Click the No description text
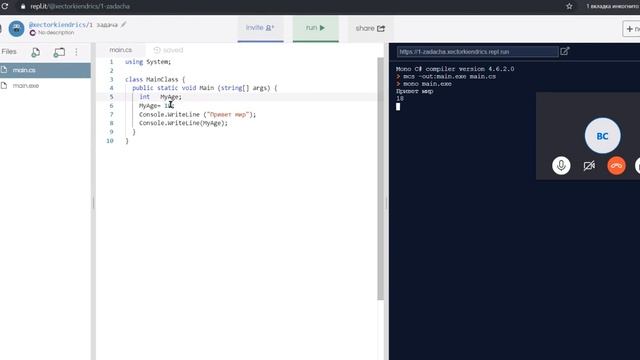 pyautogui.click(x=56, y=33)
